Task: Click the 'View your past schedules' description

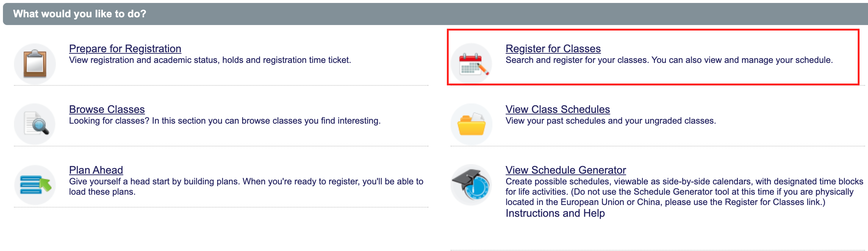Action: coord(611,121)
